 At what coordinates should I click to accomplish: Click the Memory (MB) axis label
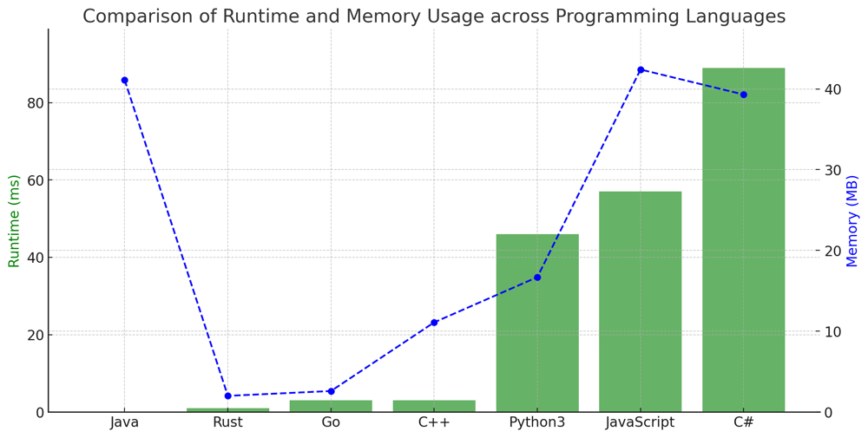pos(852,220)
